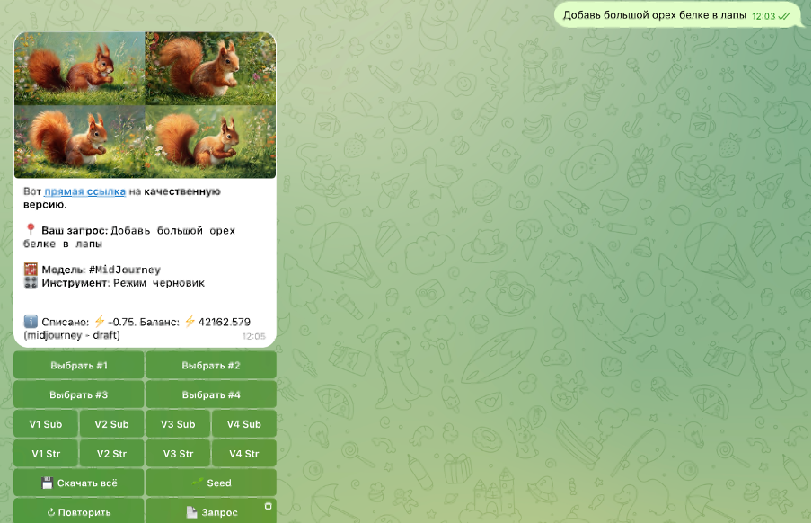Image resolution: width=812 pixels, height=523 pixels.
Task: Choose image variant Выбрать #1
Action: point(79,366)
